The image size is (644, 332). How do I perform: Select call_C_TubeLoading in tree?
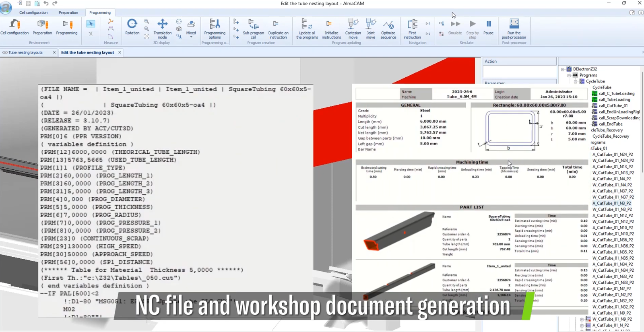pos(616,93)
